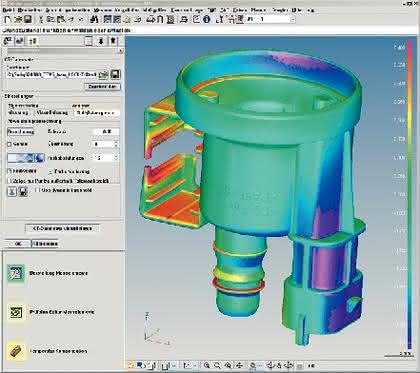
Task: Click the rightmost icon in bottom toolbar
Action: (x=311, y=366)
